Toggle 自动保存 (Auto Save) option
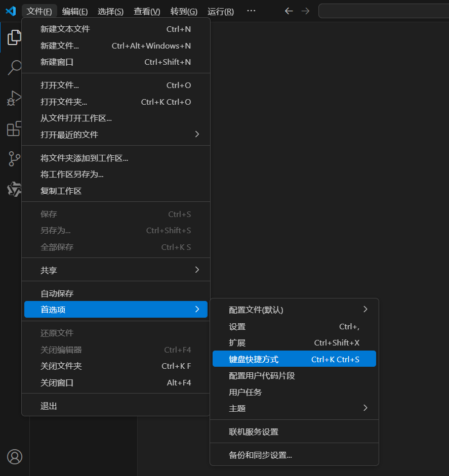This screenshot has width=449, height=476. point(57,293)
